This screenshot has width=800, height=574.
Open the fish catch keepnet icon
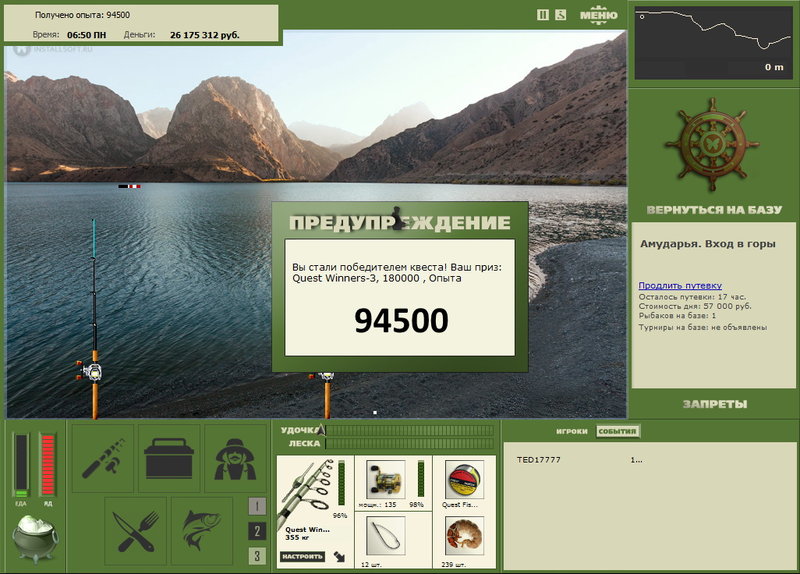(202, 531)
